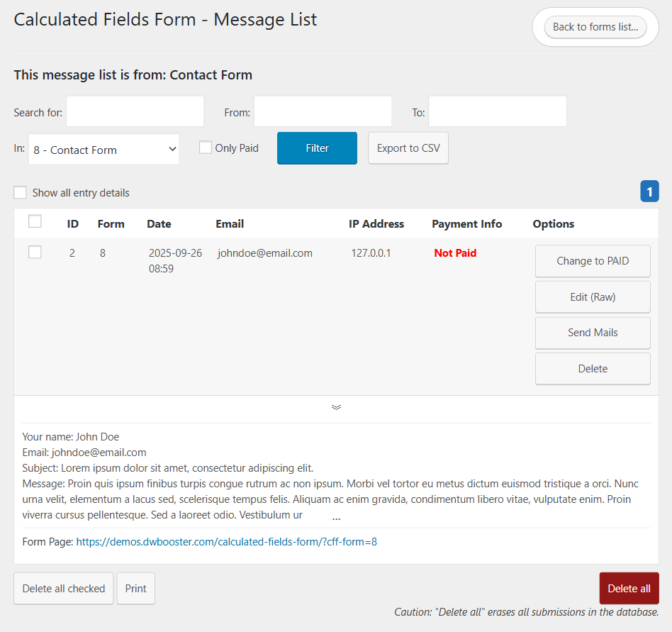
Task: Change entry 2 to PAID status
Action: coord(593,261)
